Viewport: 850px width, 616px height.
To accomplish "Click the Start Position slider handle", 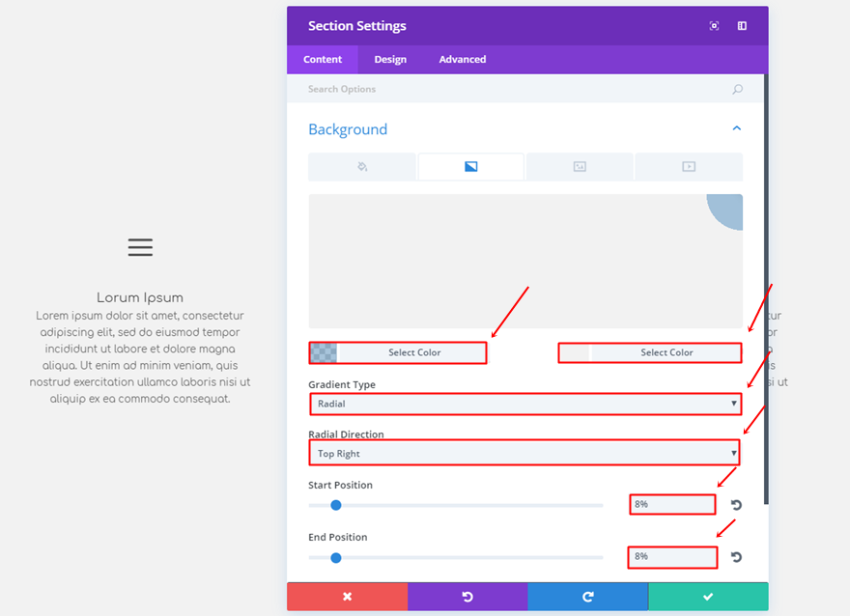I will point(336,505).
